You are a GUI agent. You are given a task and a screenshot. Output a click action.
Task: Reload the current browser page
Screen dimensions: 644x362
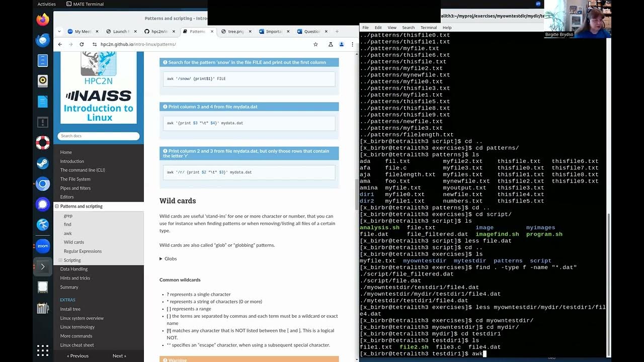click(x=82, y=44)
